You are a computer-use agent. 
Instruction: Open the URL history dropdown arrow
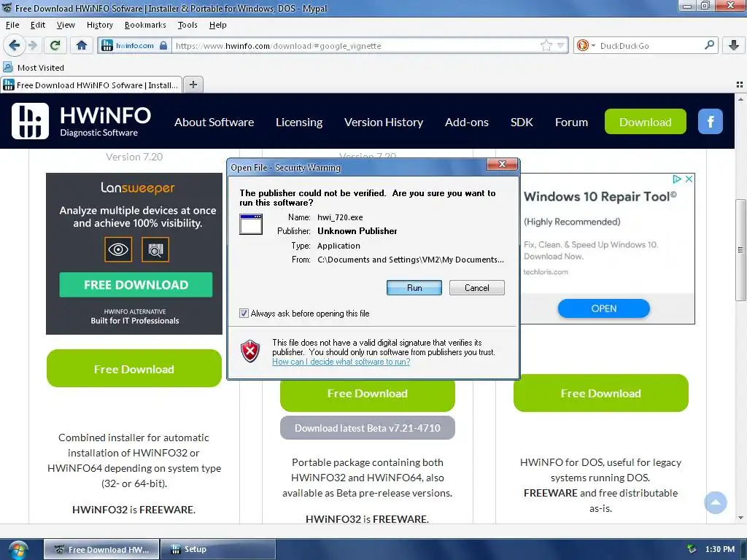[x=561, y=46]
